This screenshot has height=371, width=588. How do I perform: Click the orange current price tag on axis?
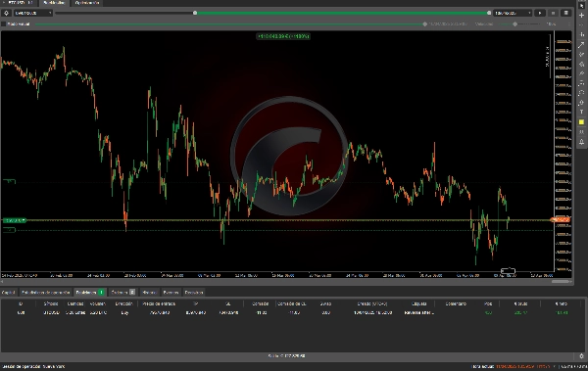(561, 219)
